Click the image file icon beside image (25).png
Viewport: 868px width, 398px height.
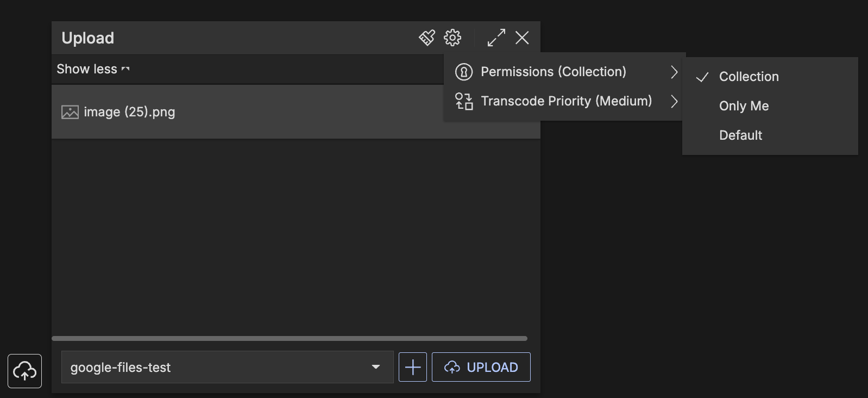click(x=70, y=112)
